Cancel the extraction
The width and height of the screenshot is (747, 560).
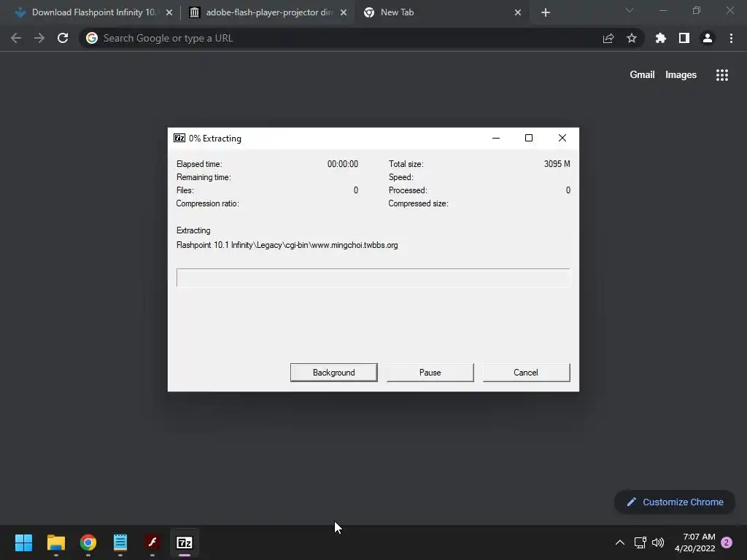tap(526, 373)
